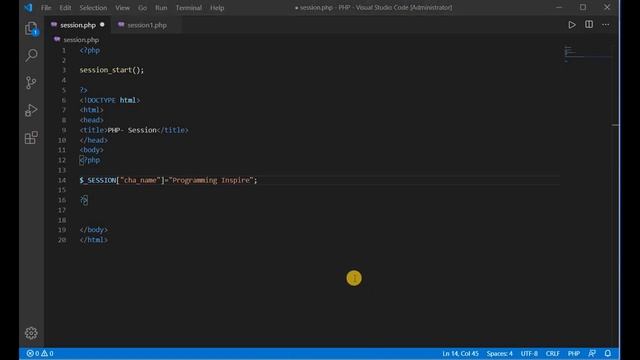Click the unsaved dot on session.php tab
640x360 pixels.
(x=102, y=25)
